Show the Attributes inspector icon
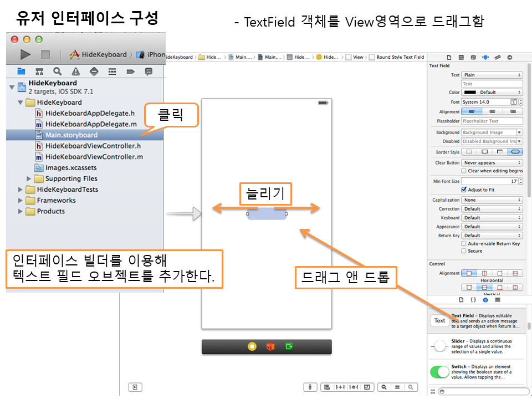Screen dimensions: 532x399 pyautogui.click(x=485, y=57)
